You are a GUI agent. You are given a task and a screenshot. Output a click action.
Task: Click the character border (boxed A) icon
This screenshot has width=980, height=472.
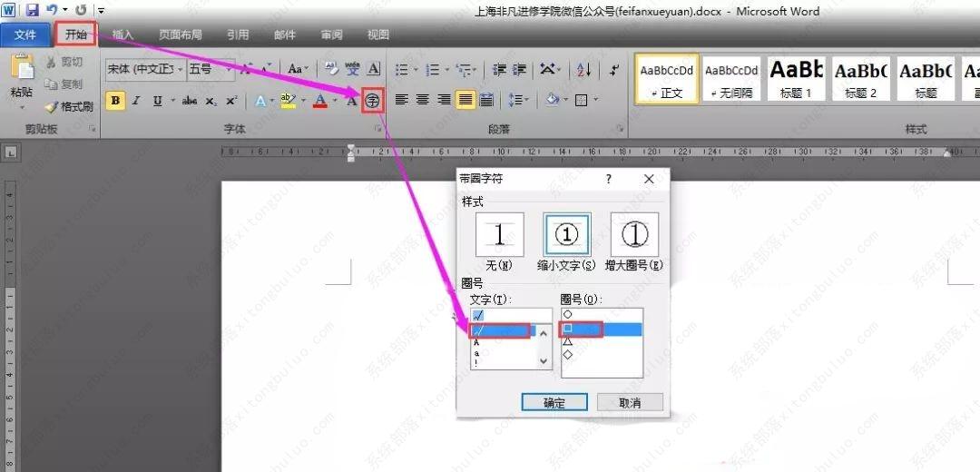pos(374,69)
